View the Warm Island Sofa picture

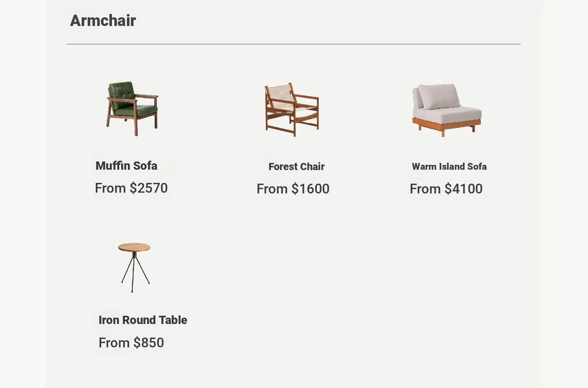tap(447, 110)
